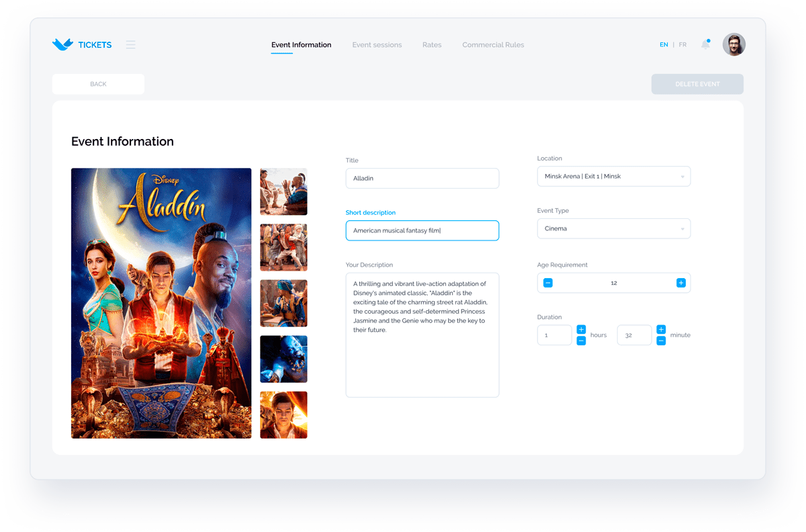Select the second thumbnail of street crowd

point(283,247)
